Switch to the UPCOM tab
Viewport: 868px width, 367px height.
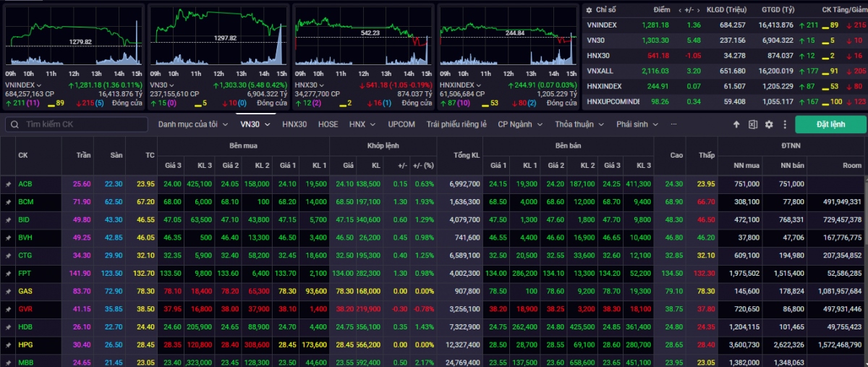[x=401, y=125]
